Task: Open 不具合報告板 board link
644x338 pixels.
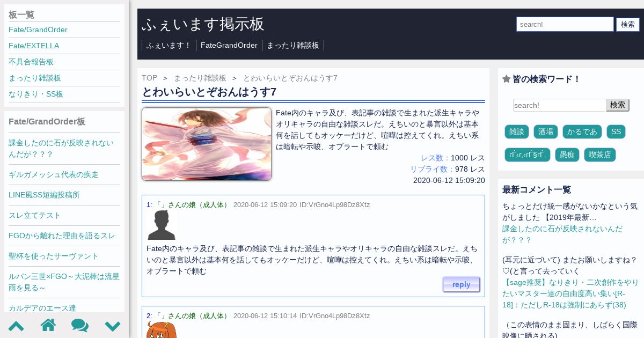Action: pyautogui.click(x=31, y=62)
